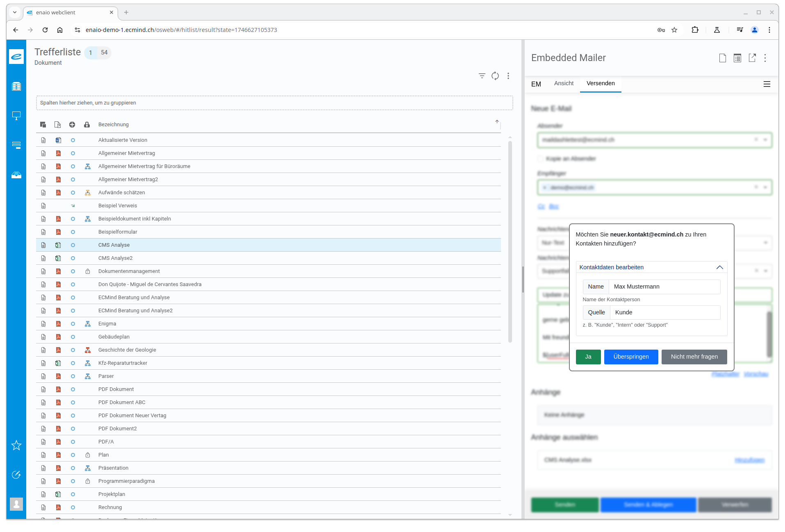Click the Nicht mehr fragen button

click(694, 357)
